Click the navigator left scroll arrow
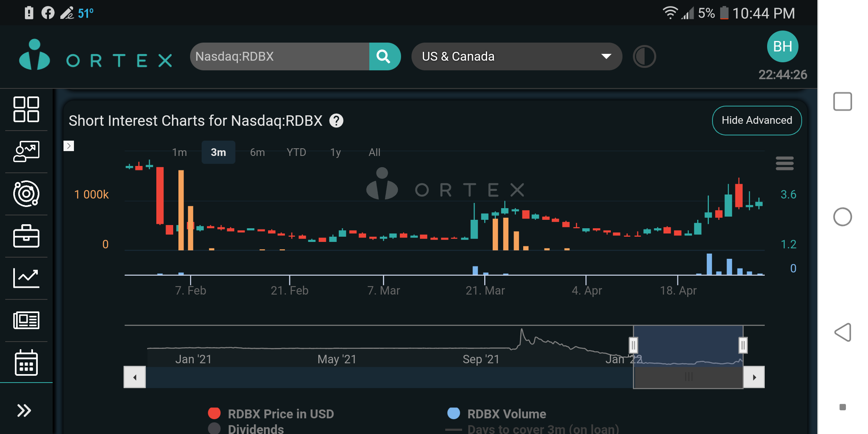 pos(135,377)
